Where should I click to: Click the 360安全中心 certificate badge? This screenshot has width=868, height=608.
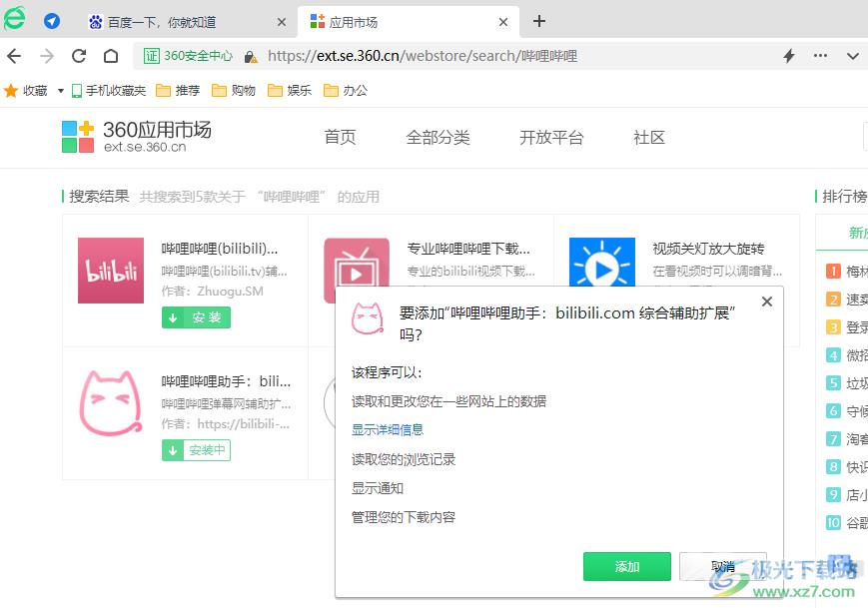(x=188, y=56)
